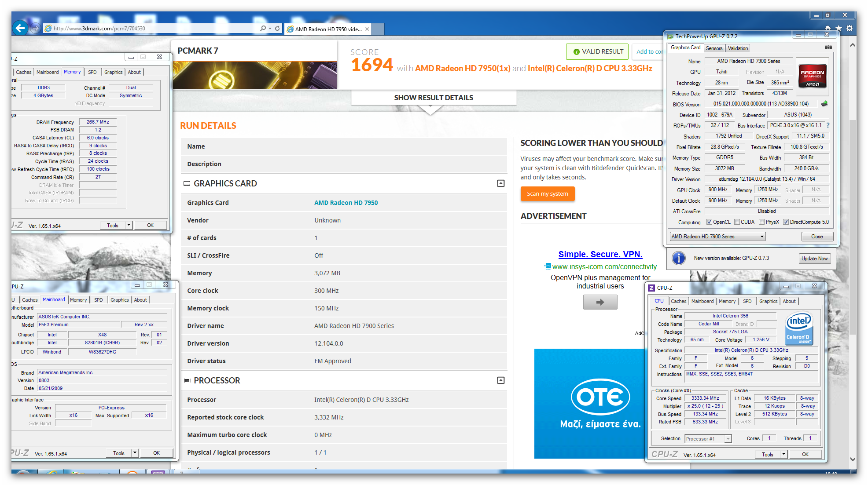Viewport: 868px width, 485px height.
Task: Click the page scroll-down arrow
Action: coord(853,459)
